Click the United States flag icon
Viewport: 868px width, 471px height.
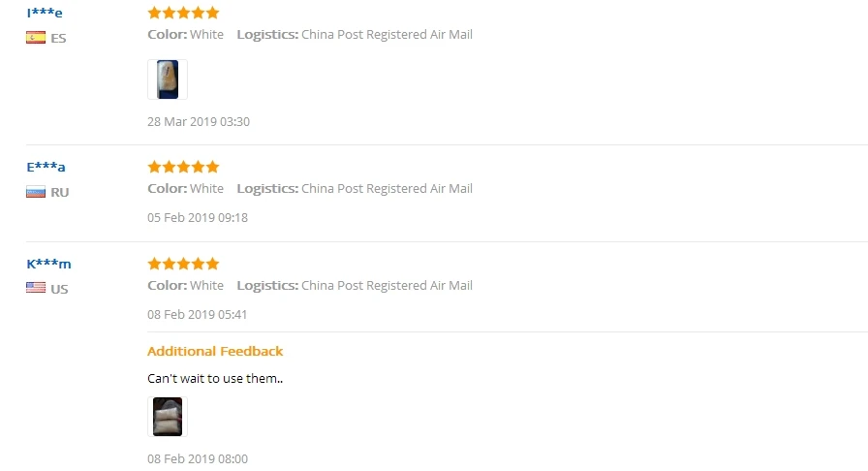pyautogui.click(x=36, y=288)
